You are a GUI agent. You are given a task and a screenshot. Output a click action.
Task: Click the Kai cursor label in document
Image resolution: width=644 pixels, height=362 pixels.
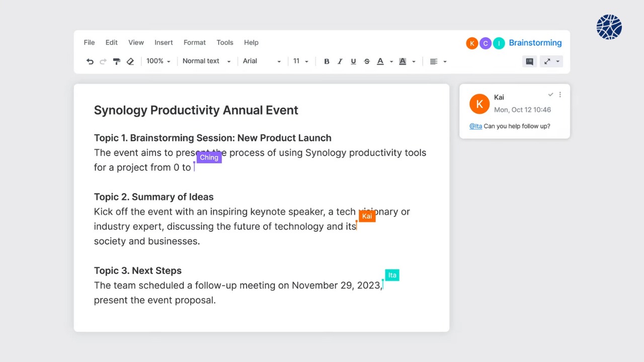(367, 216)
